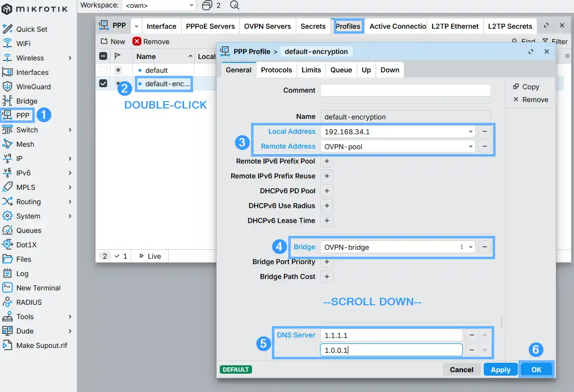Open the PPPoE Servers tab
Screen dimensions: 574x392
click(x=210, y=26)
